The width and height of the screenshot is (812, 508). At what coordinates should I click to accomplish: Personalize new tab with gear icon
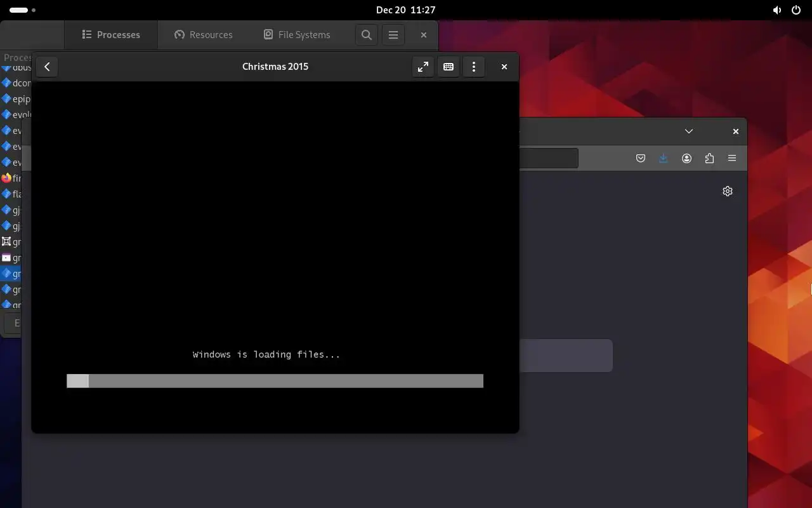(728, 191)
